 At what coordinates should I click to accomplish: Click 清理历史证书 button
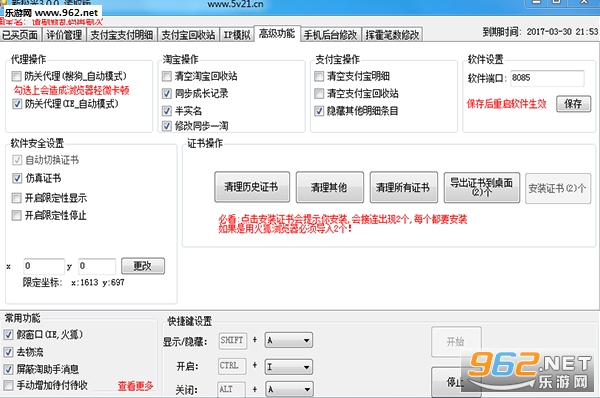coord(252,187)
